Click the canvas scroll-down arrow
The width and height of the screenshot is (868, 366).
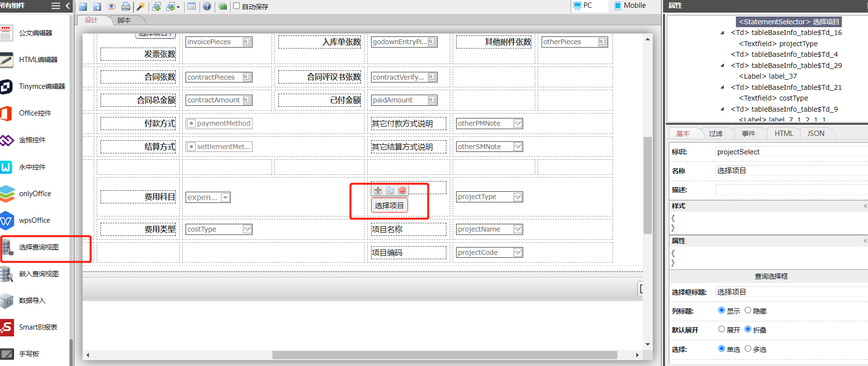(647, 344)
